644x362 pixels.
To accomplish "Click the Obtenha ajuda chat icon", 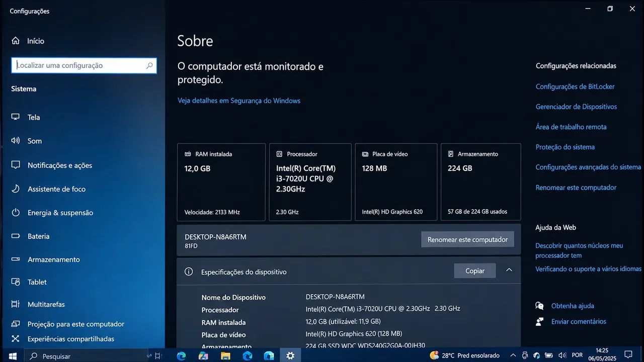I will [540, 306].
